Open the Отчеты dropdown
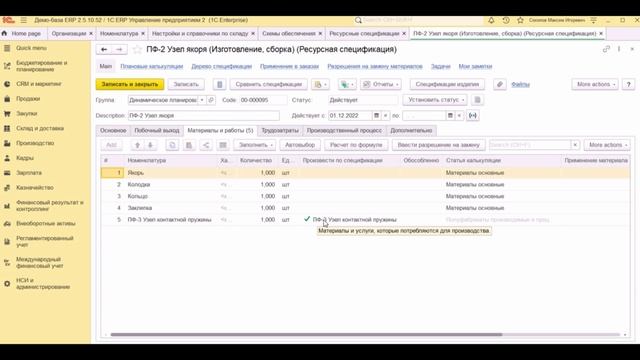Image resolution: width=640 pixels, height=360 pixels. pyautogui.click(x=380, y=84)
